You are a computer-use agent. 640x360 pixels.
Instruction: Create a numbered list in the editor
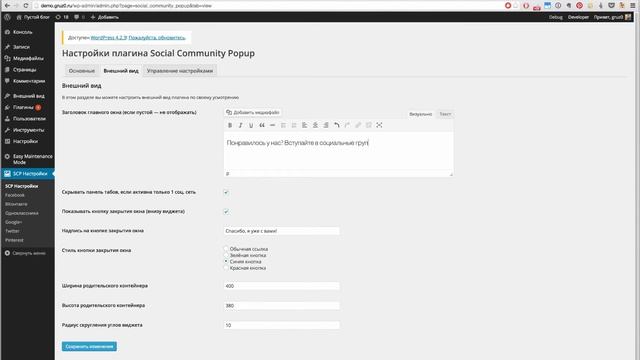[x=294, y=125]
